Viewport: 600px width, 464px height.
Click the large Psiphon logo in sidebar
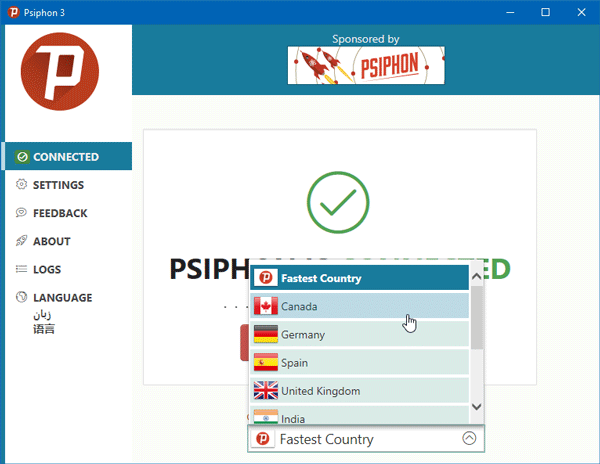(x=60, y=72)
